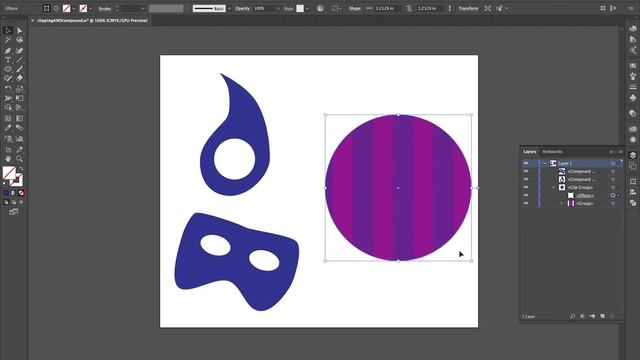This screenshot has width=640, height=360.
Task: Click the Stroke label in control bar
Action: pos(105,8)
